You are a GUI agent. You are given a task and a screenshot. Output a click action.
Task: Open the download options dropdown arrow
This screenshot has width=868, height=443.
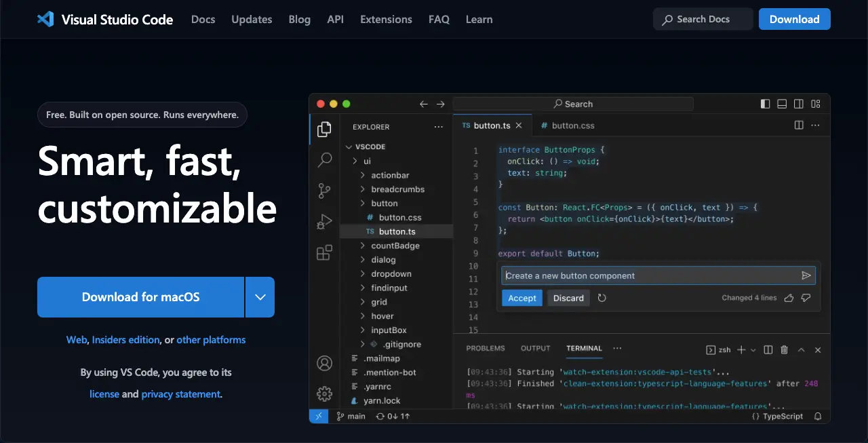(x=260, y=297)
